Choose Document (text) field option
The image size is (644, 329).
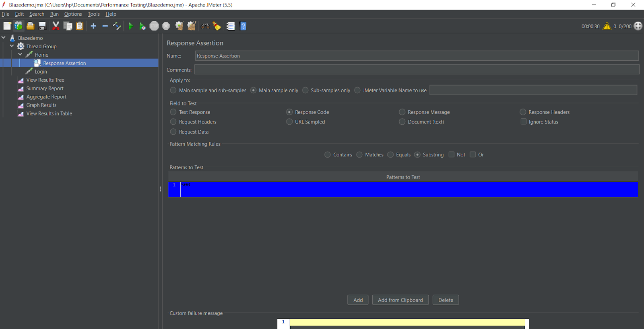(402, 122)
